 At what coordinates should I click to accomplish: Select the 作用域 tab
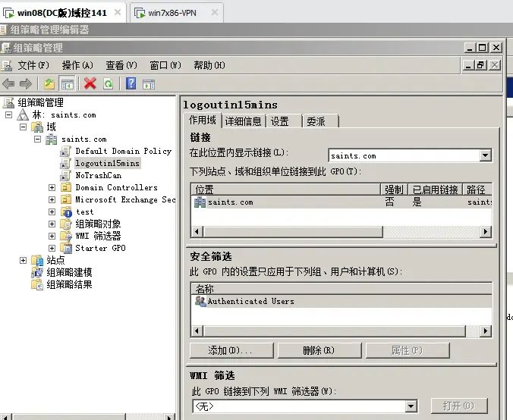coord(203,120)
